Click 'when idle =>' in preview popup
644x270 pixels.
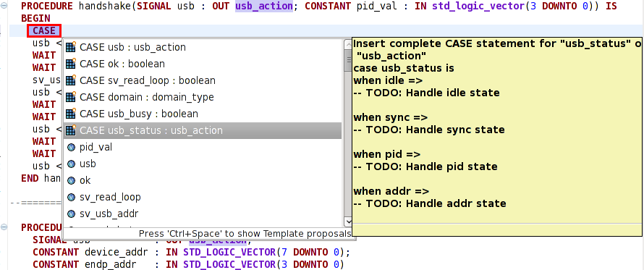click(388, 80)
